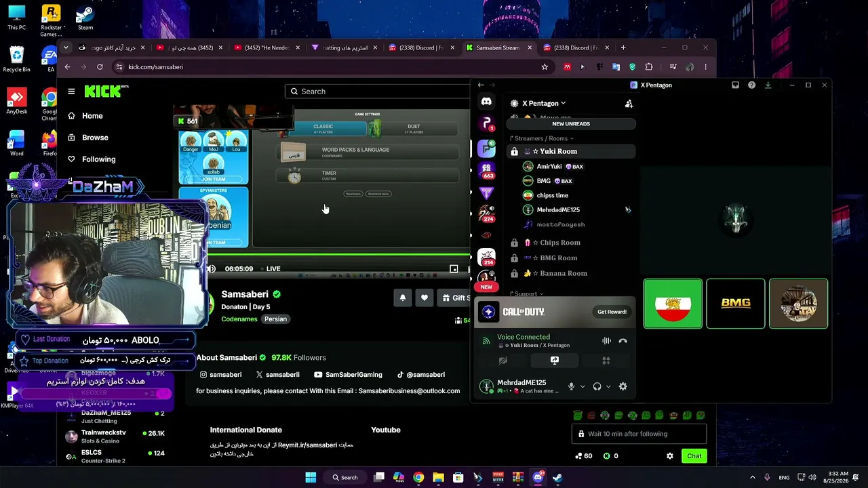Open Discord user settings gear

coord(623,386)
